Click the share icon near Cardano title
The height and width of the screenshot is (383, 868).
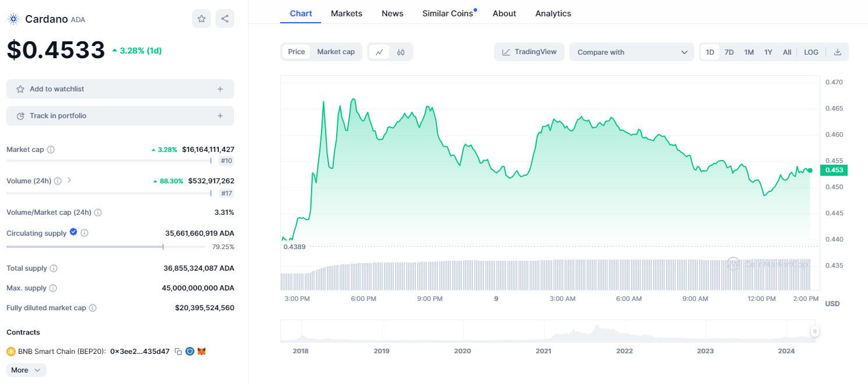tap(225, 19)
